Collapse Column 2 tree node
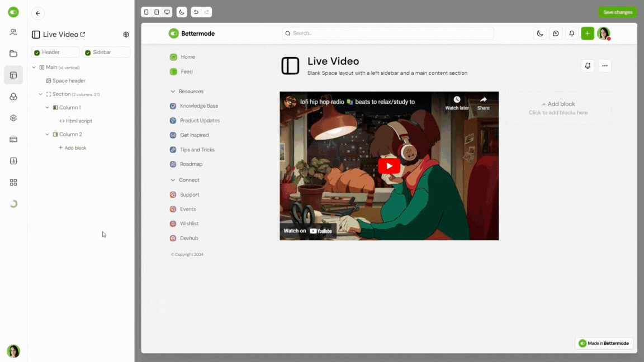 (47, 134)
